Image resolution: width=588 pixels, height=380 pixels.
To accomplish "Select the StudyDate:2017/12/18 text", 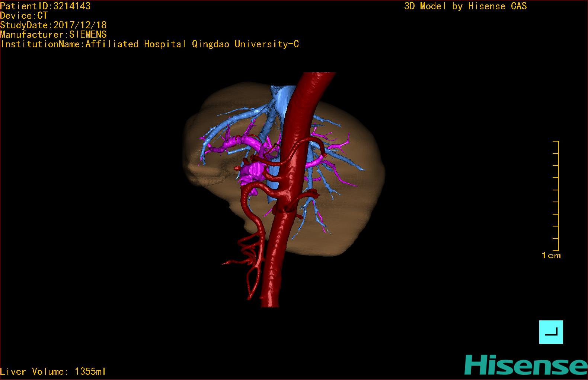I will tap(54, 25).
